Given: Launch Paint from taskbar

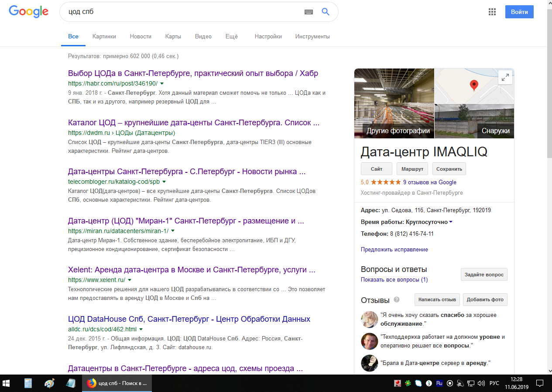Looking at the screenshot, I should pyautogui.click(x=49, y=383).
